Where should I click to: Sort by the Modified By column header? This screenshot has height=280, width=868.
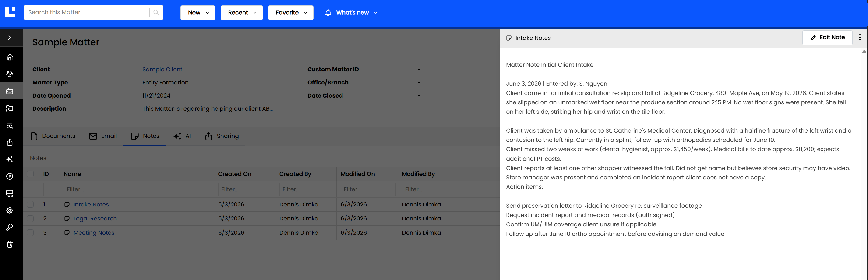(418, 174)
